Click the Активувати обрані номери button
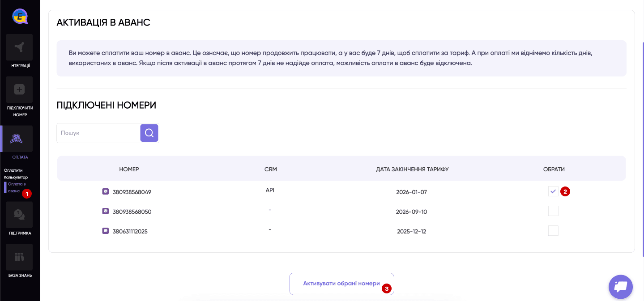Viewport: 644px width, 301px height. (341, 284)
